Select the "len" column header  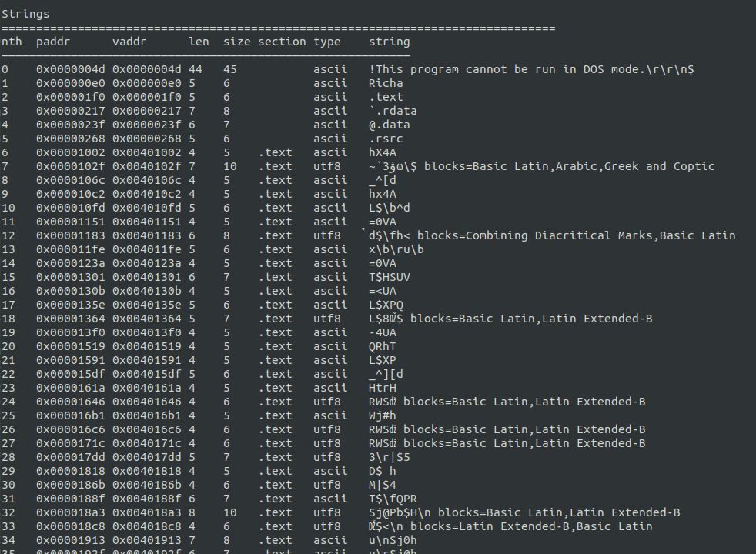pyautogui.click(x=199, y=42)
